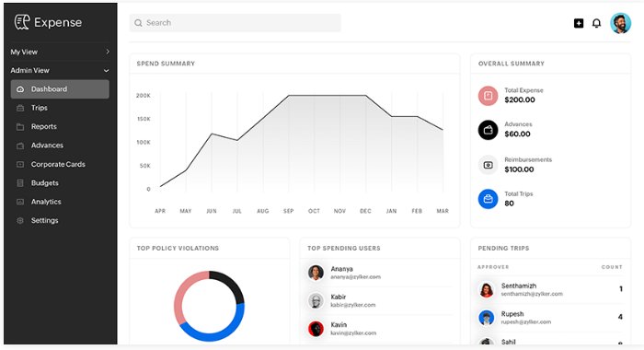Image resolution: width=644 pixels, height=350 pixels.
Task: Click the COUNT column header
Action: coord(612,267)
